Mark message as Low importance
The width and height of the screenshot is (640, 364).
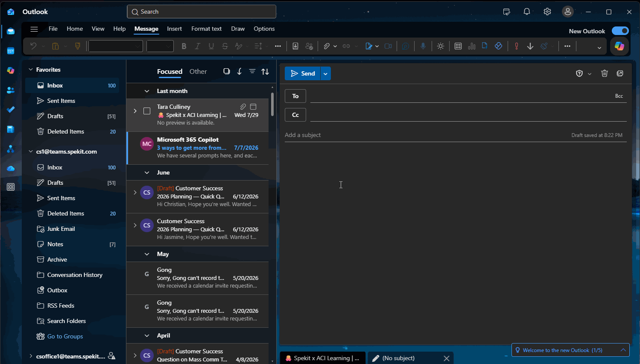coord(530,46)
